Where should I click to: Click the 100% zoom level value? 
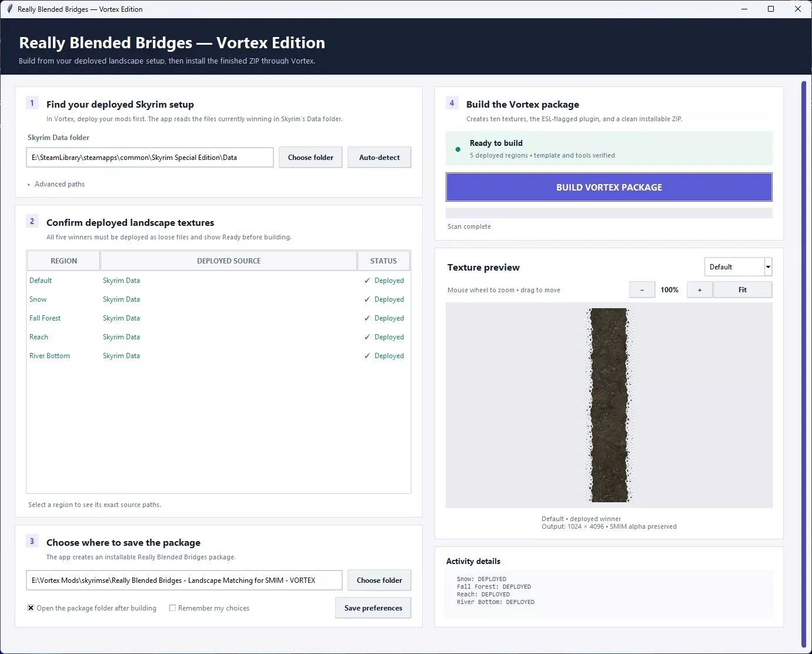tap(669, 290)
